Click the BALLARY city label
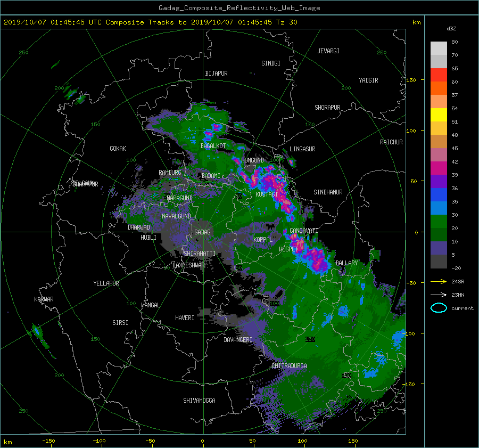This screenshot has width=479, height=448. click(x=346, y=263)
